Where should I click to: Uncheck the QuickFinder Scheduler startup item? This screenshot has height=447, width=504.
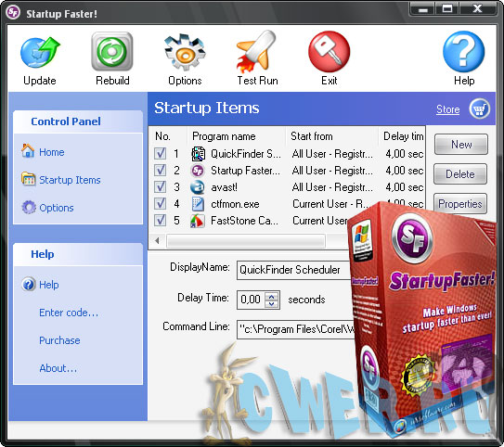(x=160, y=154)
